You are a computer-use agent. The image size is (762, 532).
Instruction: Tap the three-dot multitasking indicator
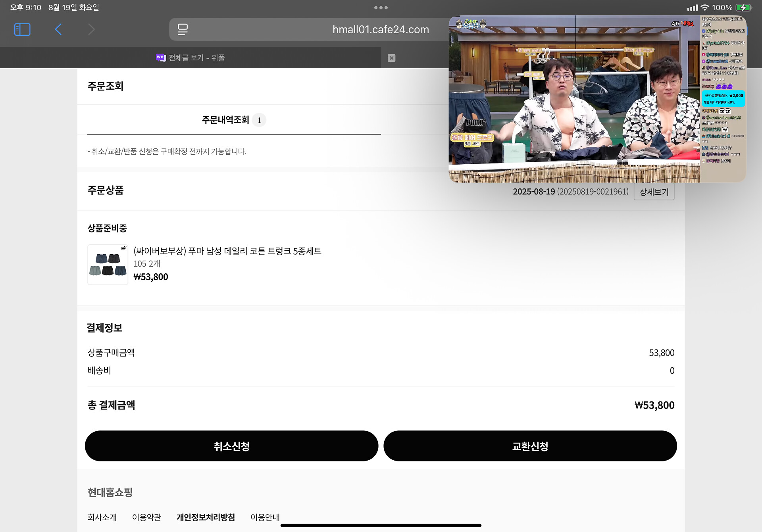click(x=381, y=8)
